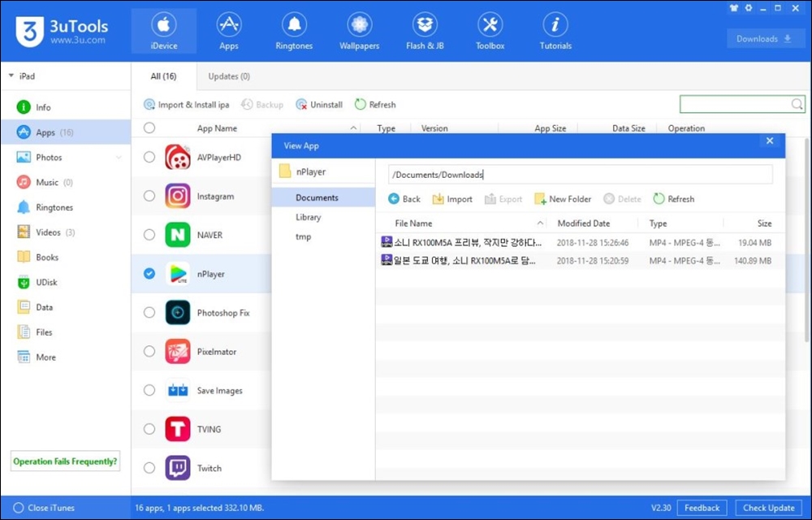Click Operation Fails Frequently? link
The height and width of the screenshot is (520, 812).
click(x=65, y=461)
